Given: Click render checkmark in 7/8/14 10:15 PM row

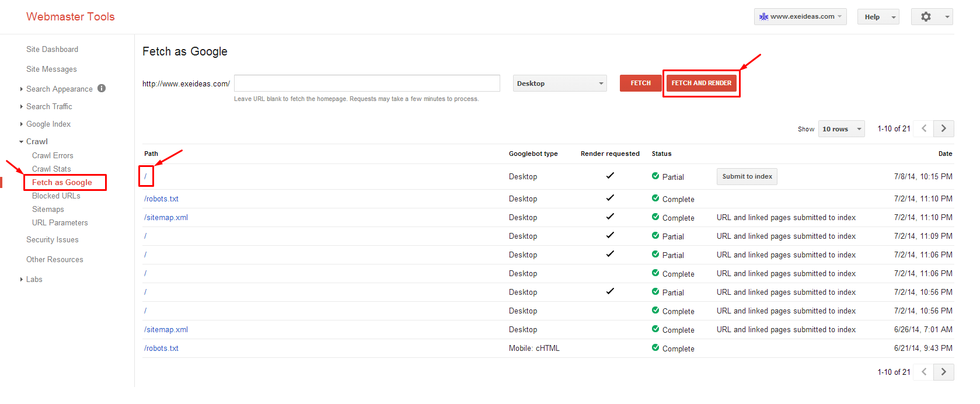Looking at the screenshot, I should [x=610, y=175].
